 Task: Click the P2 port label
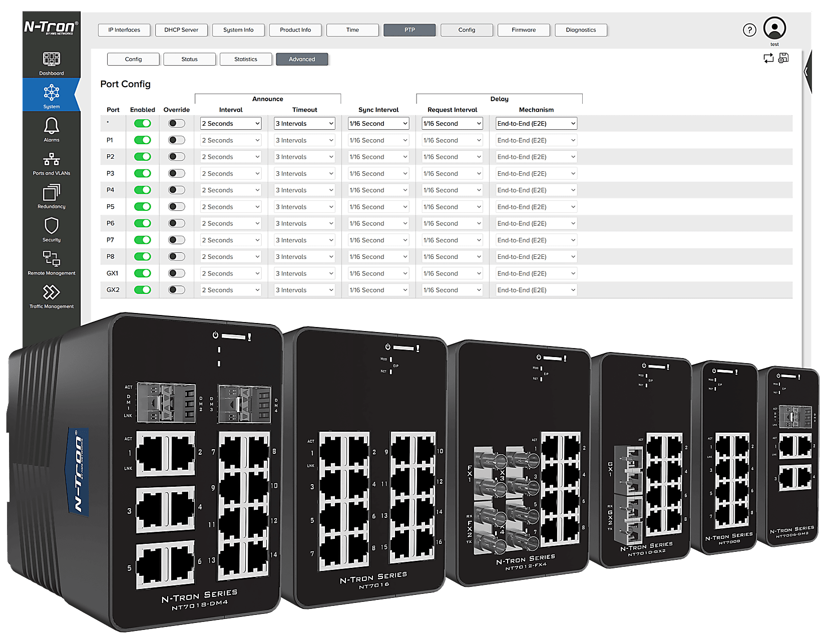110,157
